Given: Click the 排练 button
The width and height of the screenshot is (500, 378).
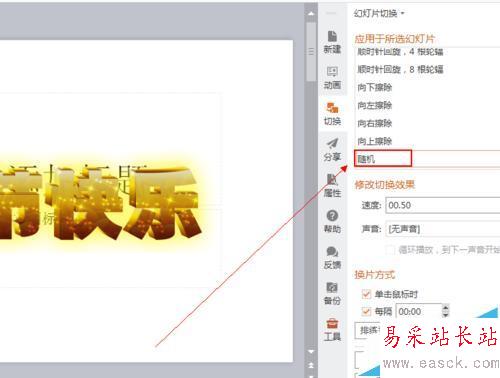Looking at the screenshot, I should pos(368,330).
